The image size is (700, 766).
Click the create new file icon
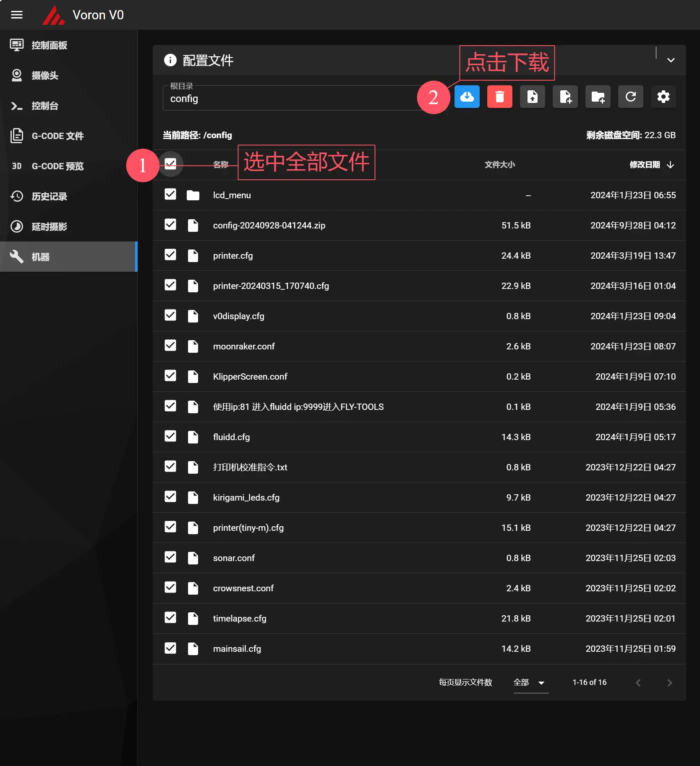click(x=565, y=97)
